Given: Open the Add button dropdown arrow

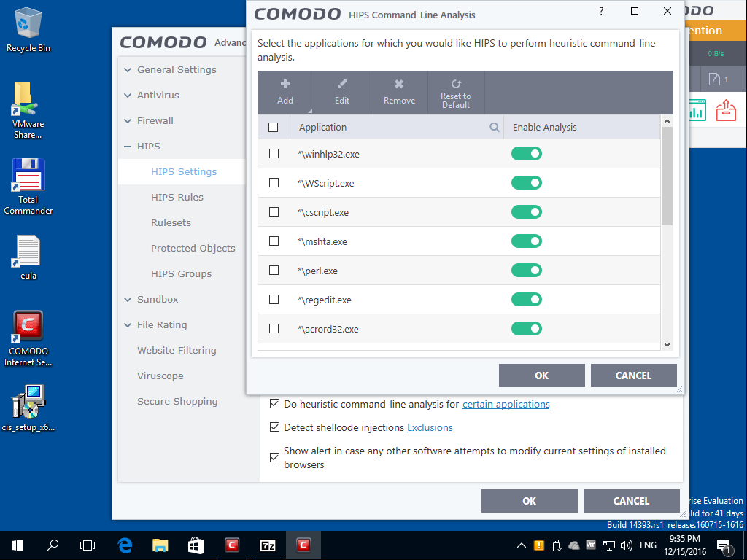Looking at the screenshot, I should pos(310,111).
